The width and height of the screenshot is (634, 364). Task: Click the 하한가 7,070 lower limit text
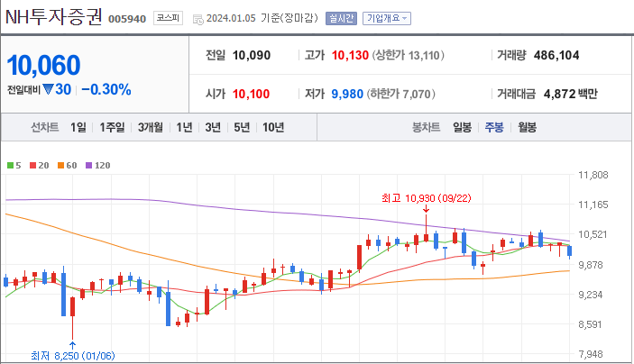coord(401,94)
